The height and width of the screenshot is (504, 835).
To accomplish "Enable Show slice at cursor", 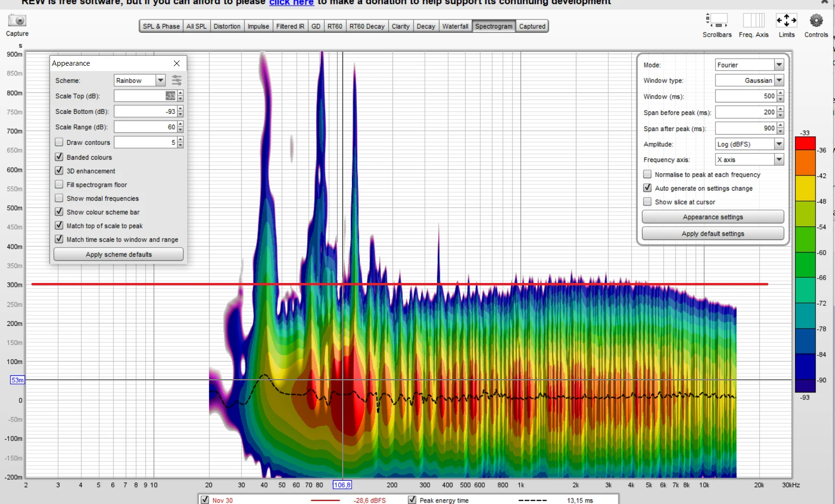I will [x=647, y=202].
